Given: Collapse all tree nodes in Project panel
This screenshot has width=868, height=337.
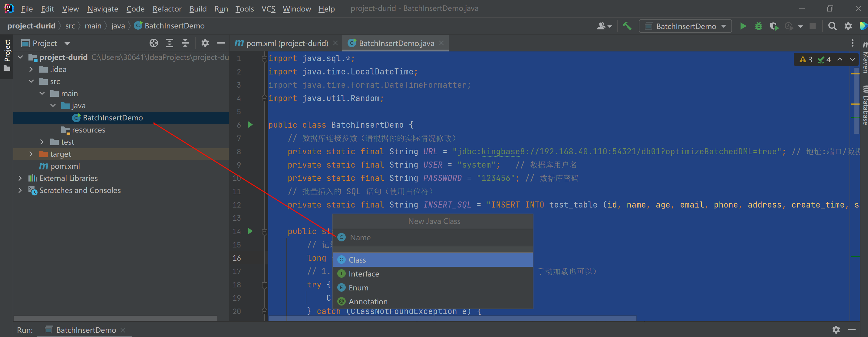Looking at the screenshot, I should [x=185, y=43].
